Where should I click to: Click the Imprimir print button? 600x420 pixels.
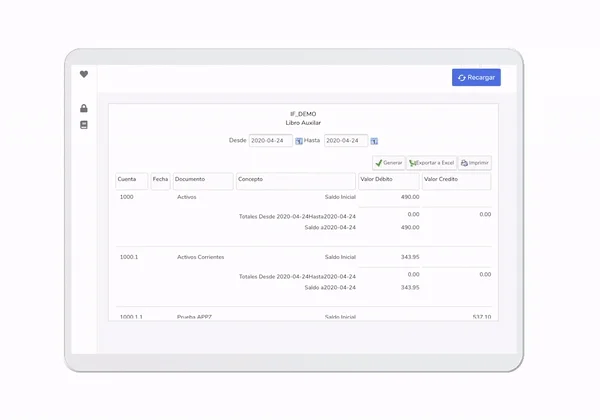coord(474,163)
